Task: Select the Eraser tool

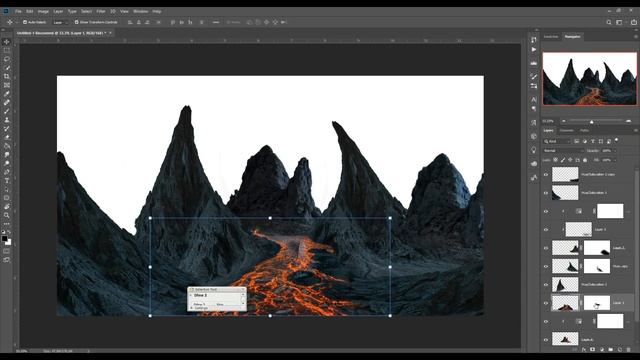Action: tap(7, 138)
